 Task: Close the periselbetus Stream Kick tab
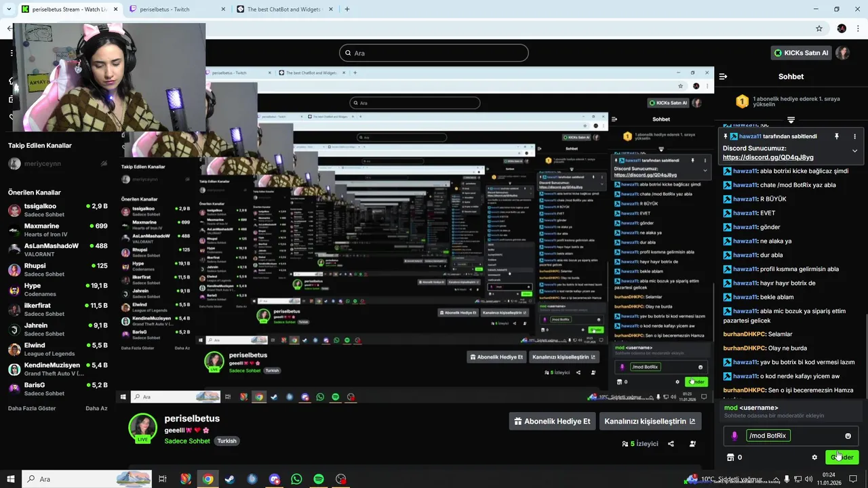115,9
